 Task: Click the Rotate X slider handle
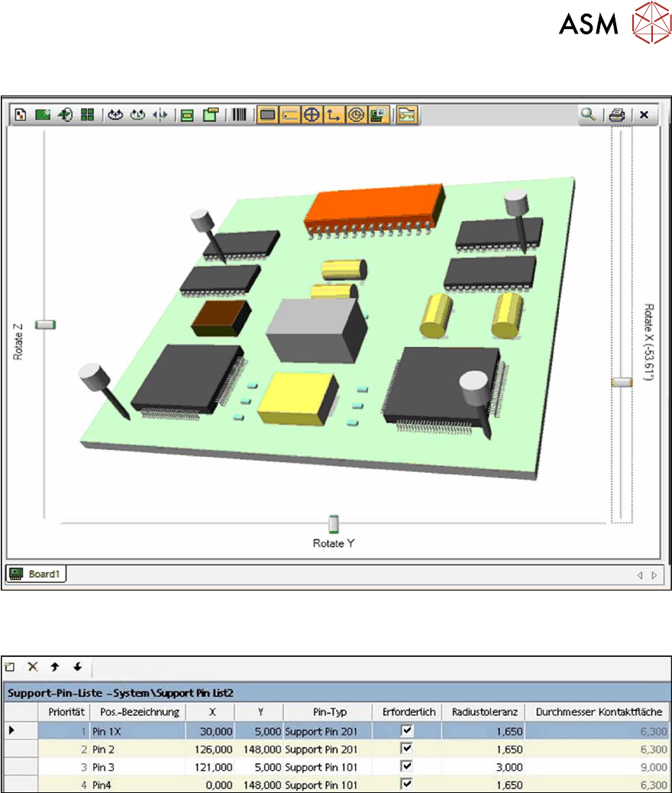point(622,382)
